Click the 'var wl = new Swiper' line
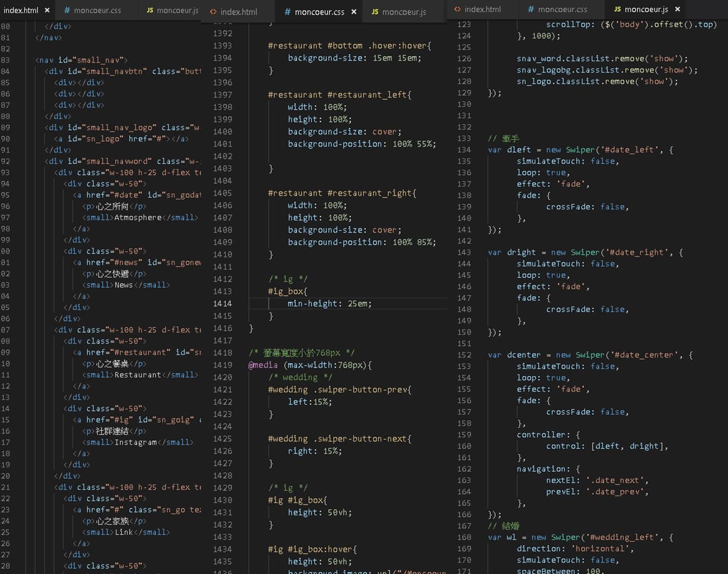The image size is (728, 574). pos(581,537)
